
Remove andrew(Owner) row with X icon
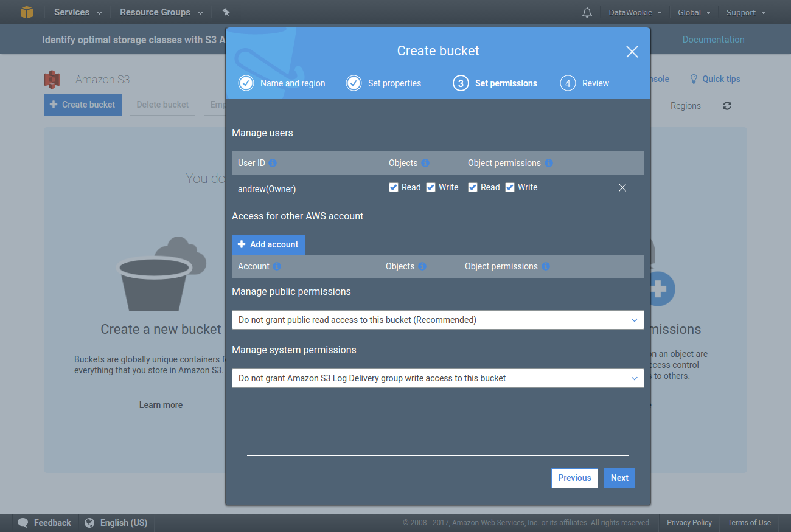(622, 188)
